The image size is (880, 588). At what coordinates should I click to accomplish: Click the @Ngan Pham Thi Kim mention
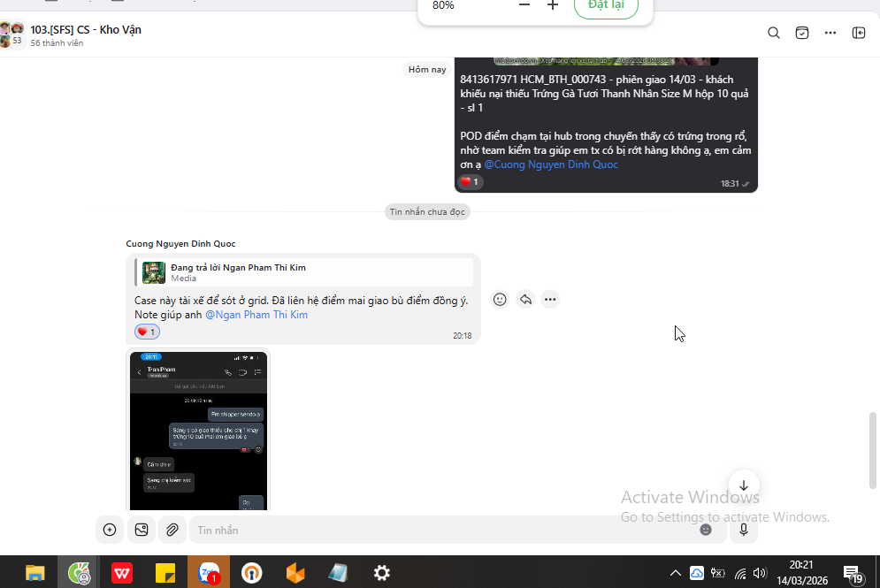coord(256,315)
